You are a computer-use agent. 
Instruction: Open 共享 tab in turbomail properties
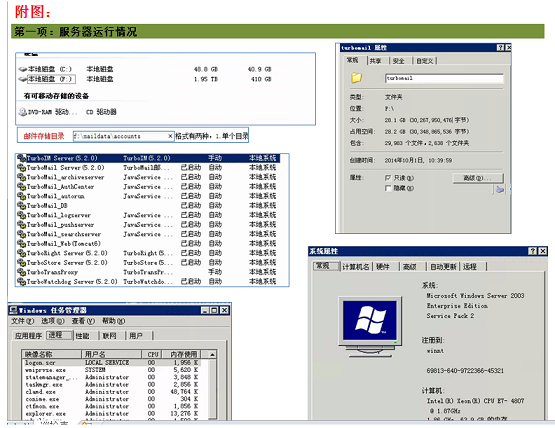click(375, 61)
